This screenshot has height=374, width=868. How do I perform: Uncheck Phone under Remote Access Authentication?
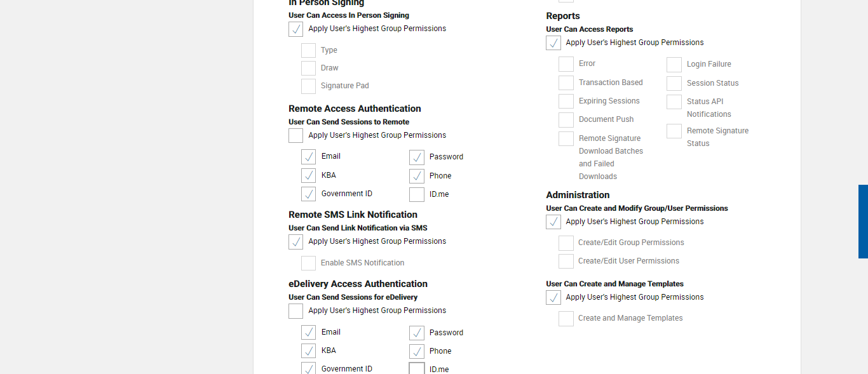[417, 176]
